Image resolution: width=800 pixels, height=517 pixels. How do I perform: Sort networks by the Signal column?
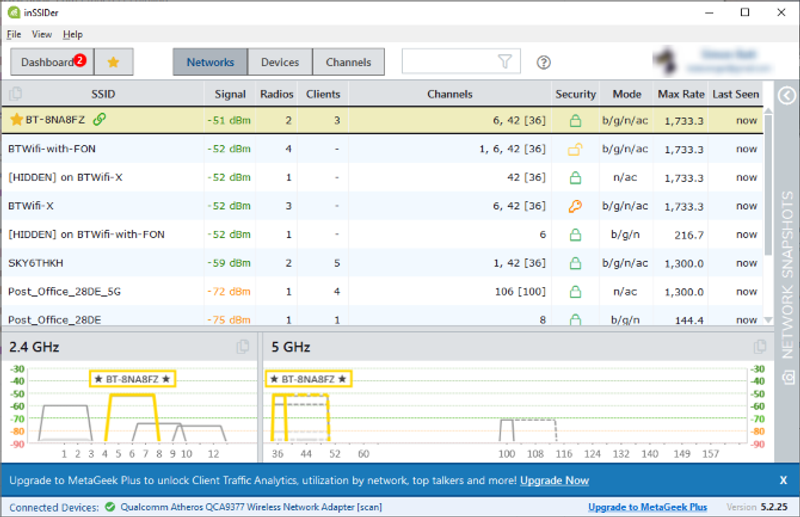(x=230, y=94)
